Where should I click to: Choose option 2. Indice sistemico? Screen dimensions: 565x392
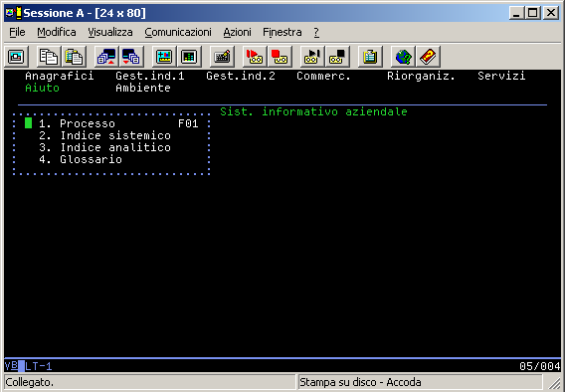[x=104, y=135]
